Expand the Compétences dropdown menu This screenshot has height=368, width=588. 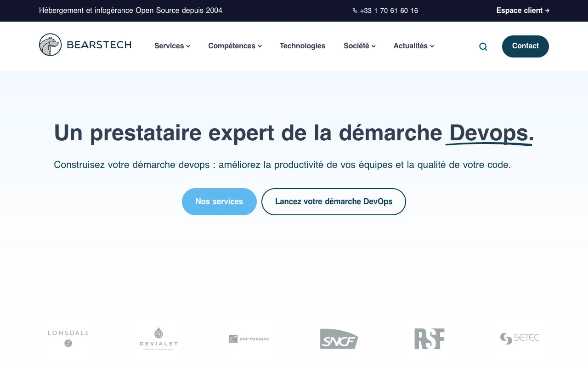tap(235, 46)
